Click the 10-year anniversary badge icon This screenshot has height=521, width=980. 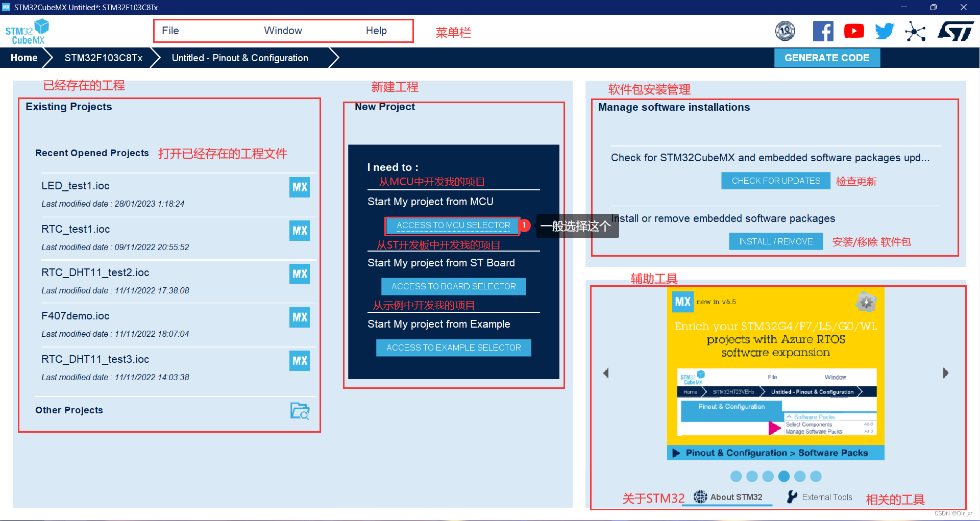point(785,31)
